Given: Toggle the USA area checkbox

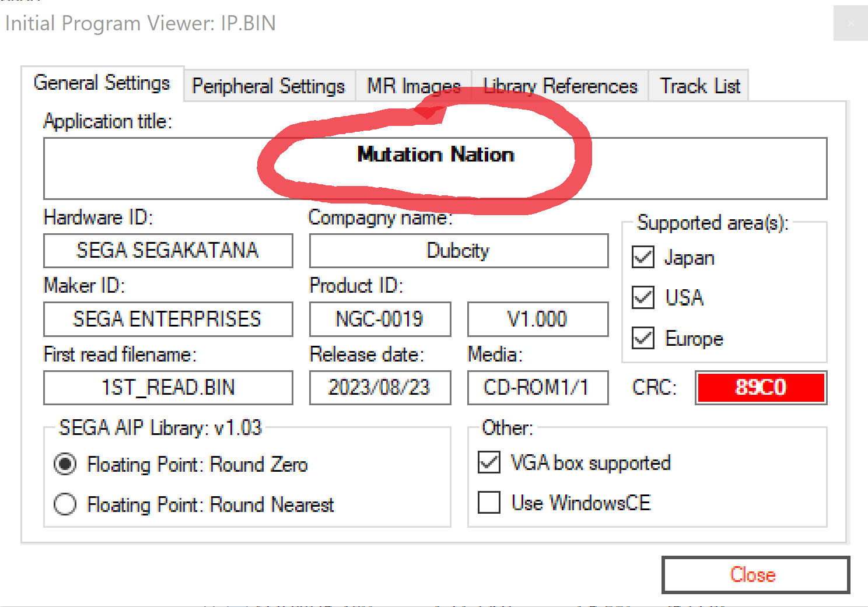Looking at the screenshot, I should [643, 297].
